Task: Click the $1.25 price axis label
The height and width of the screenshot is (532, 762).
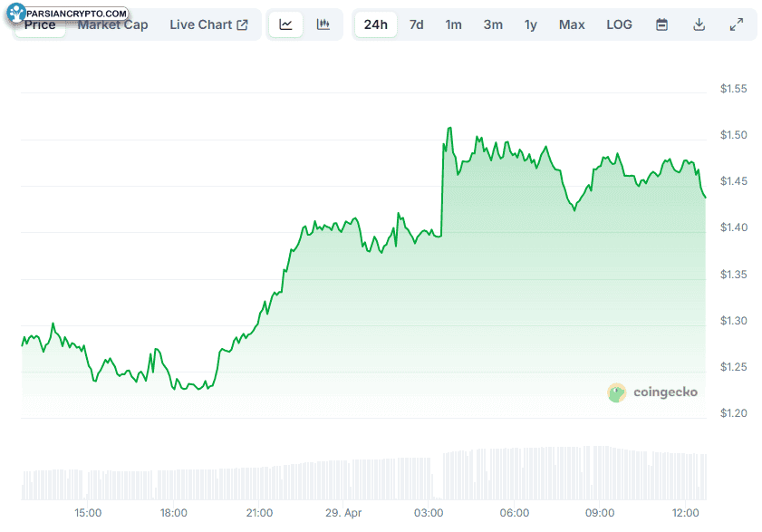Action: tap(733, 367)
